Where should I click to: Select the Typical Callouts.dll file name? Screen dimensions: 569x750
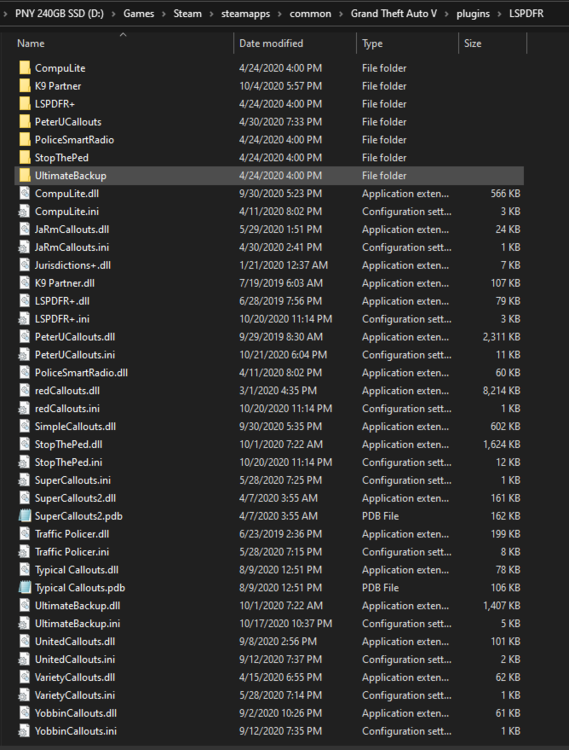pos(77,570)
